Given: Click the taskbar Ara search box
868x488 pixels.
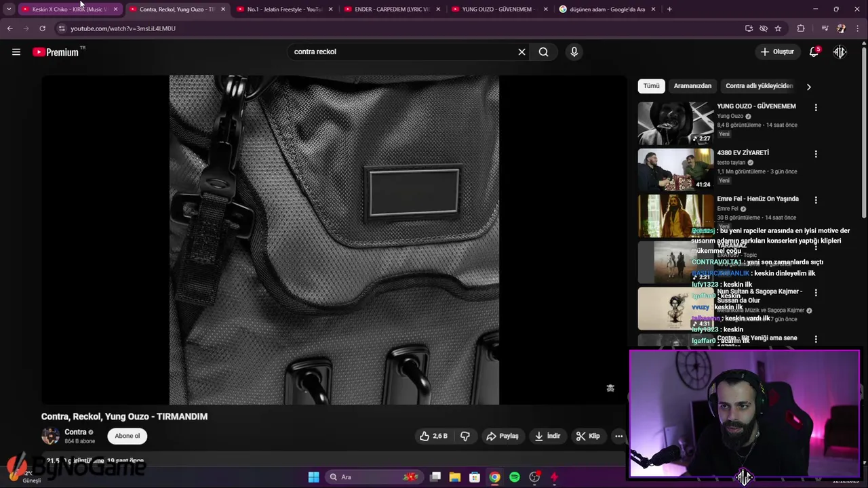Looking at the screenshot, I should tap(373, 477).
